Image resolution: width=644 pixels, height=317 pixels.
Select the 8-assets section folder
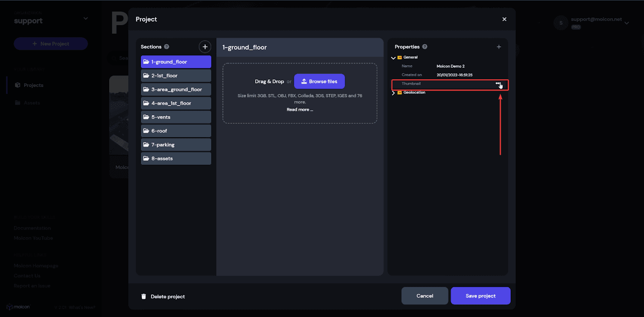176,158
